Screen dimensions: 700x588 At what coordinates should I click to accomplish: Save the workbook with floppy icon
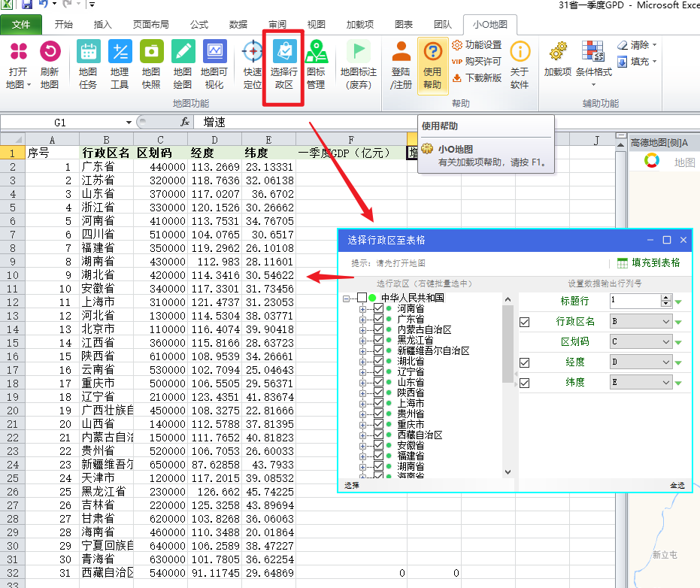coord(26,5)
